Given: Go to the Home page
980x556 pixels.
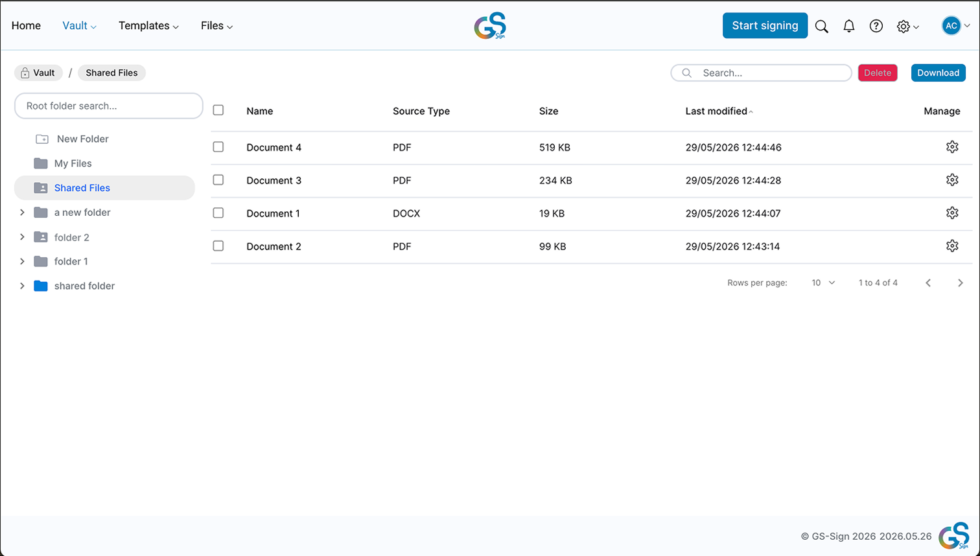Looking at the screenshot, I should [26, 26].
